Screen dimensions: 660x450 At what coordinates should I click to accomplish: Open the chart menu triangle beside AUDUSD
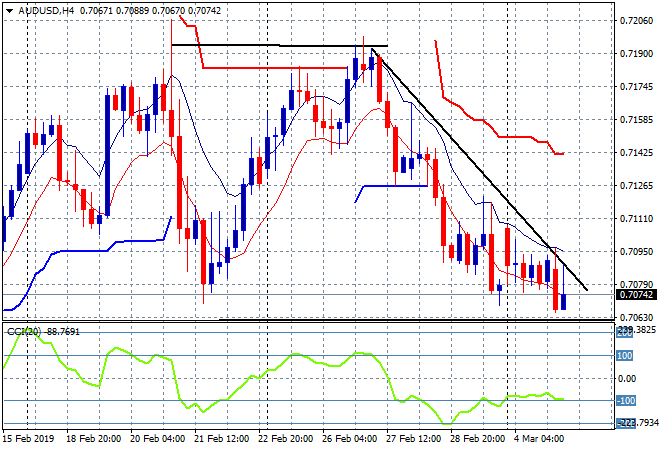9,11
